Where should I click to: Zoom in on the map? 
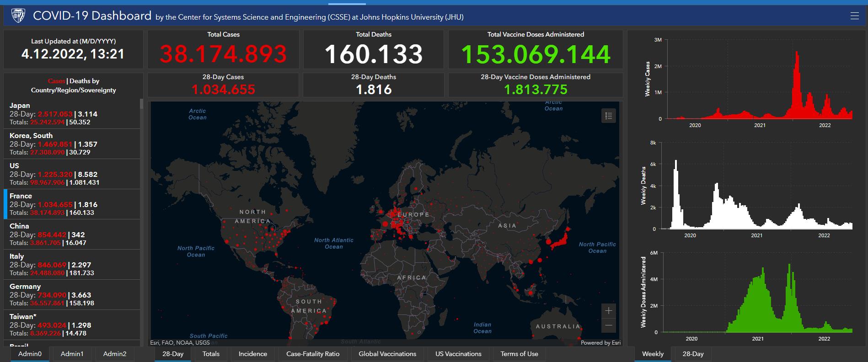pos(608,311)
